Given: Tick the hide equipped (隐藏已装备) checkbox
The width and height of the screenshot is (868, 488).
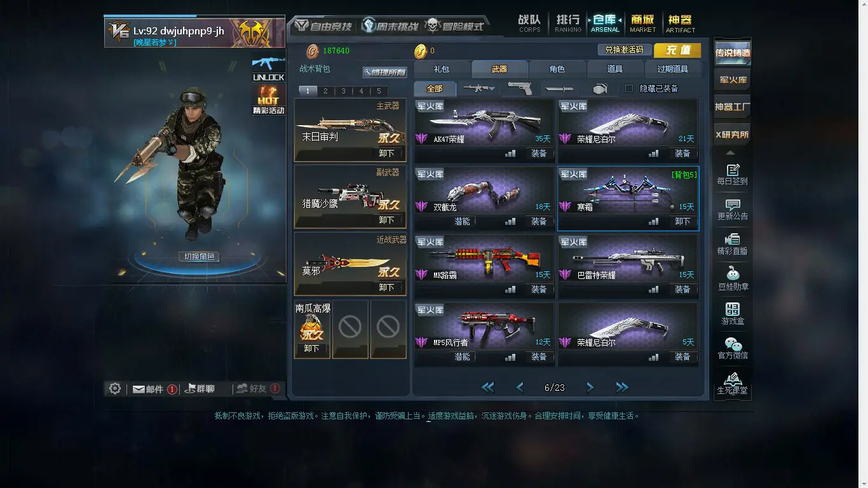Looking at the screenshot, I should (x=629, y=88).
